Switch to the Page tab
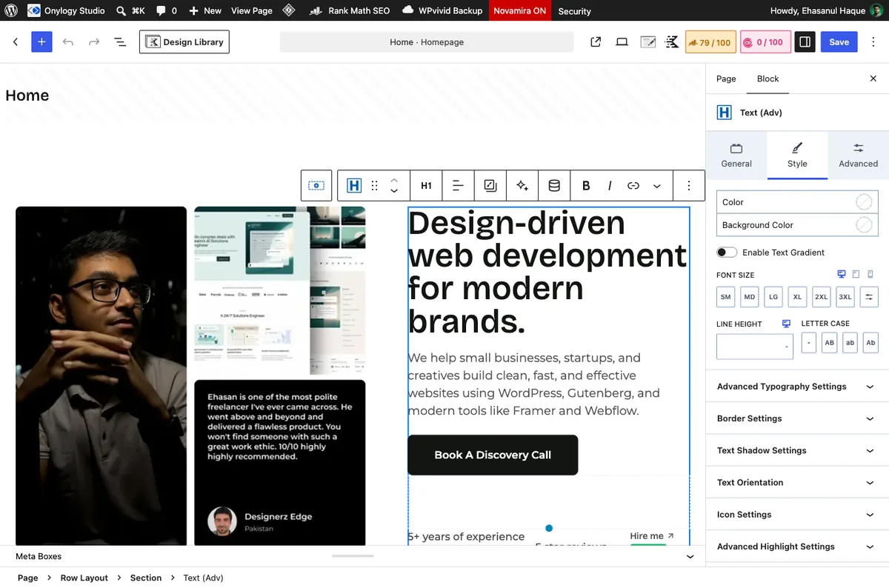The height and width of the screenshot is (588, 889). pos(726,78)
